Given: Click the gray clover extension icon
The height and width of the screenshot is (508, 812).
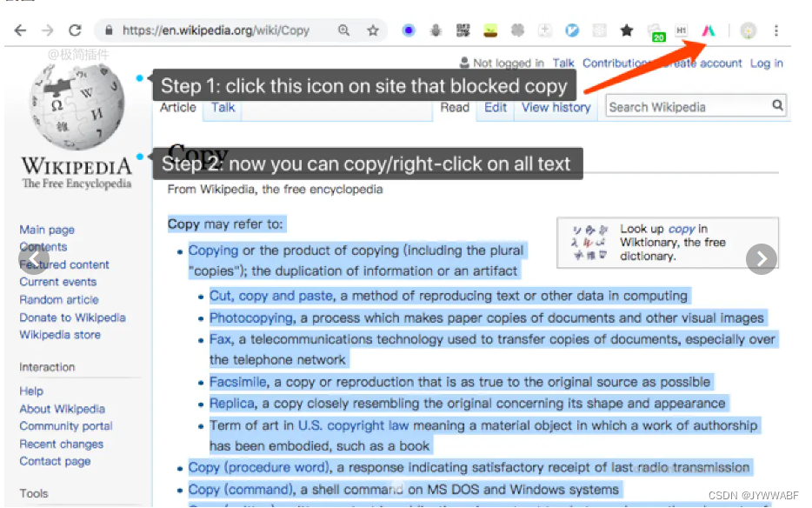Looking at the screenshot, I should 517,30.
